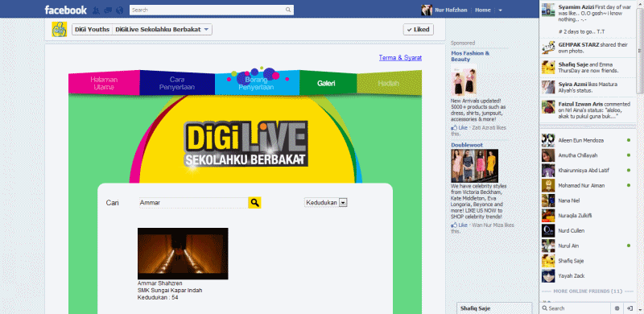The width and height of the screenshot is (644, 314).
Task: Click SMK Sungai Kapar Indah text
Action: coord(170,290)
